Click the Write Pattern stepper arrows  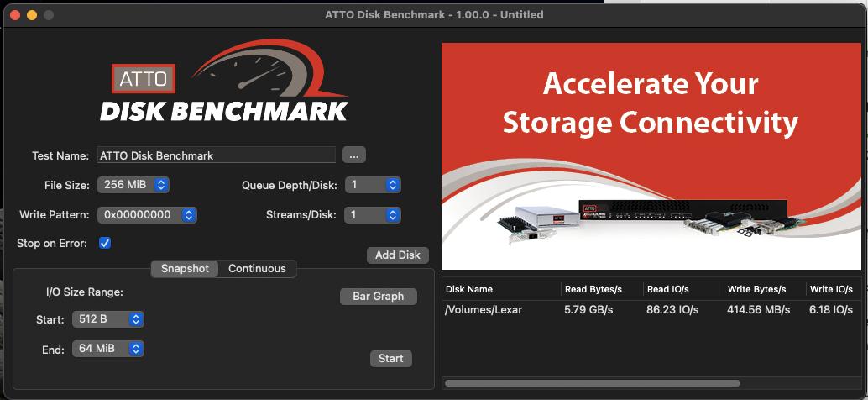(189, 215)
